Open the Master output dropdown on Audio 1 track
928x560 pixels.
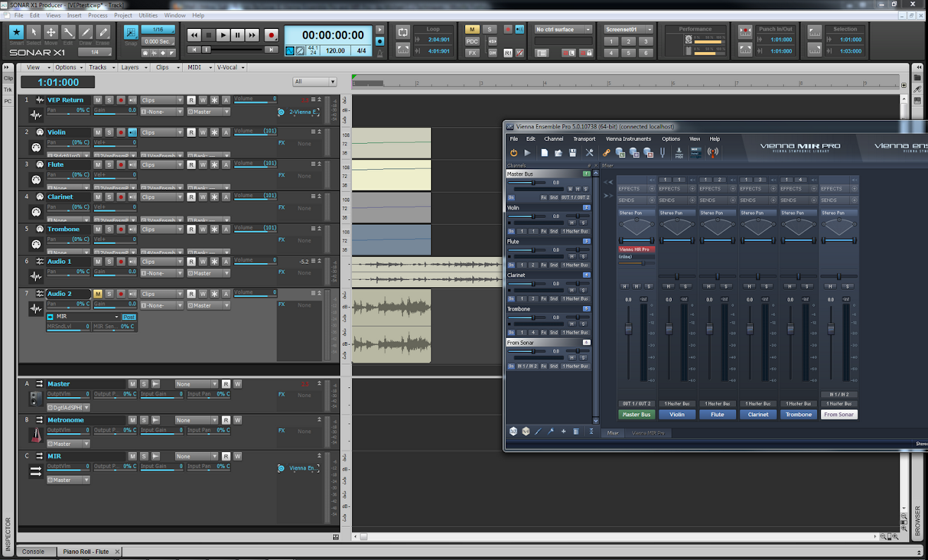[208, 273]
